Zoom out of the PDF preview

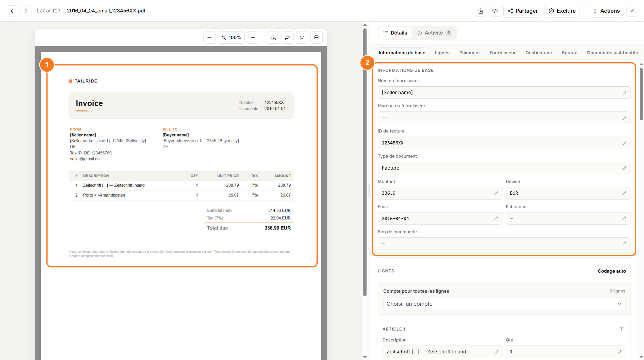click(x=209, y=38)
